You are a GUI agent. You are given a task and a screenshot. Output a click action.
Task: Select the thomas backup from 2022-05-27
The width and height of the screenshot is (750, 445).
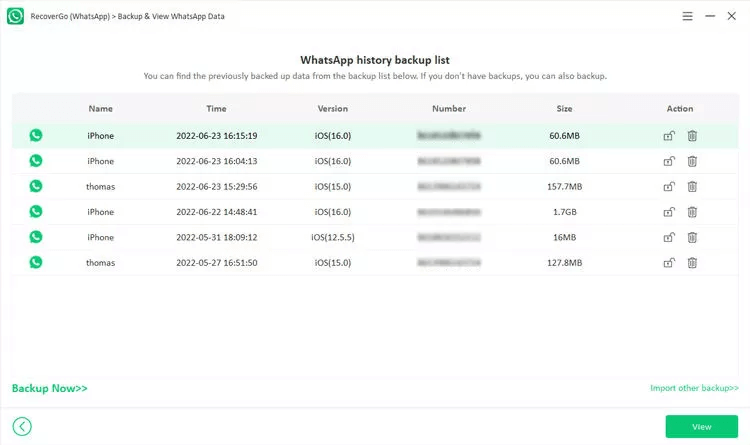click(100, 263)
